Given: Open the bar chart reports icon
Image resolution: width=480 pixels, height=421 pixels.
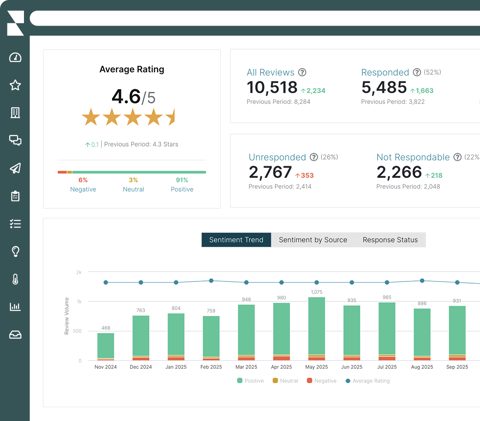Looking at the screenshot, I should 15,307.
